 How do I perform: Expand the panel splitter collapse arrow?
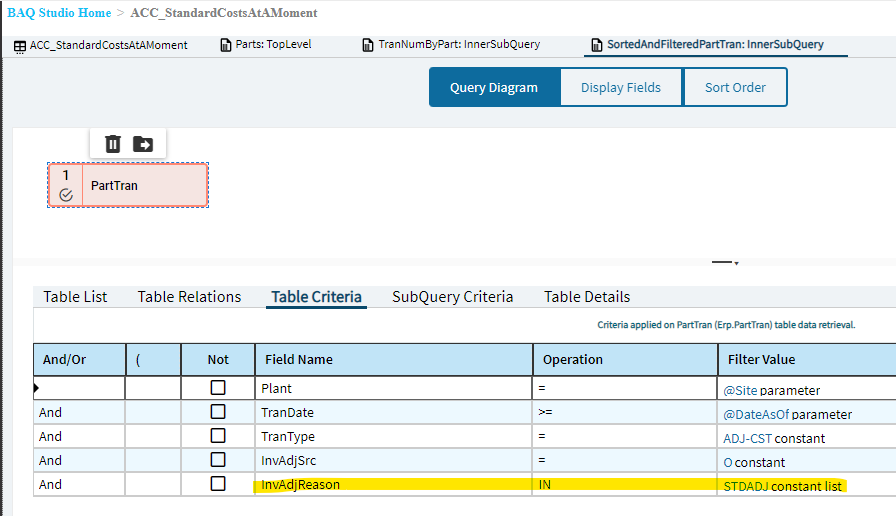pos(736,264)
